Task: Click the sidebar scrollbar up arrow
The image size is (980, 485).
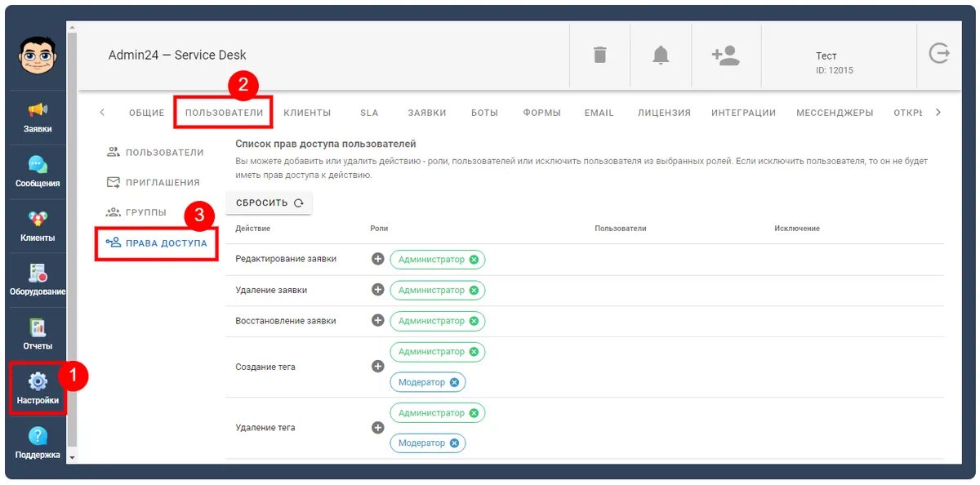Action: [71, 28]
